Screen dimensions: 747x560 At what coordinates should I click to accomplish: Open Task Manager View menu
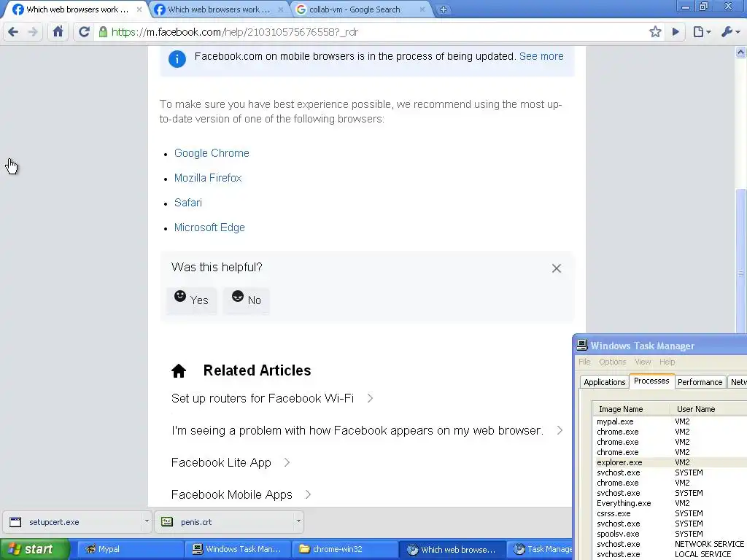(x=643, y=362)
